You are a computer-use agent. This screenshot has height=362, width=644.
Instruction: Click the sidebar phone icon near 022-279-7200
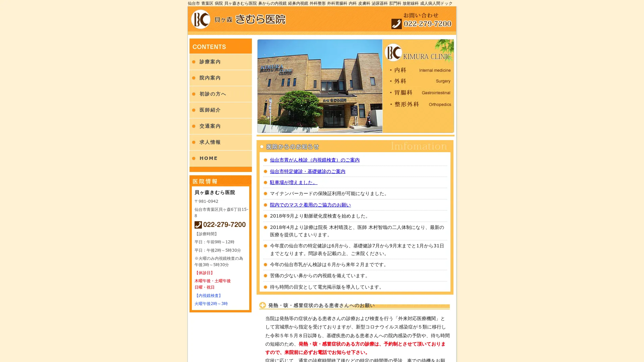(198, 225)
